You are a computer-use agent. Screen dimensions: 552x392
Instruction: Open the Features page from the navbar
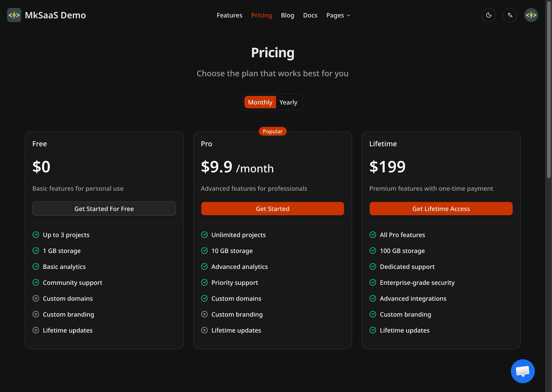pyautogui.click(x=229, y=15)
